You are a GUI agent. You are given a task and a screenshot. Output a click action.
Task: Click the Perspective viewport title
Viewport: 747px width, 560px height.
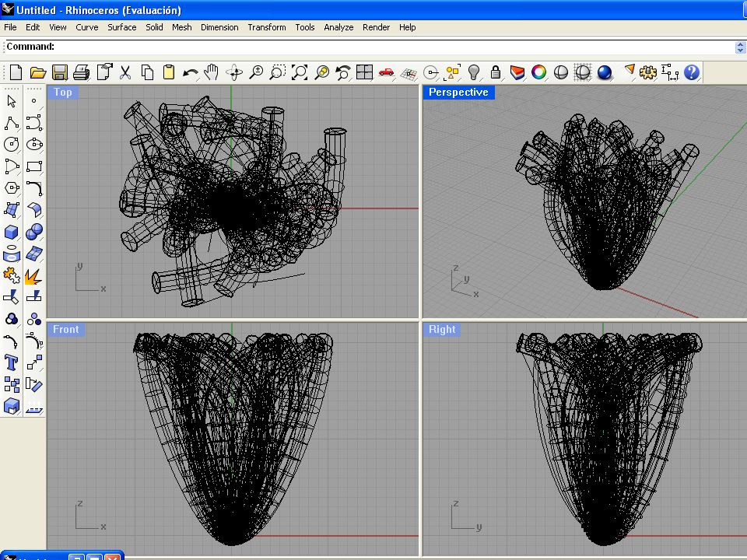tap(458, 92)
